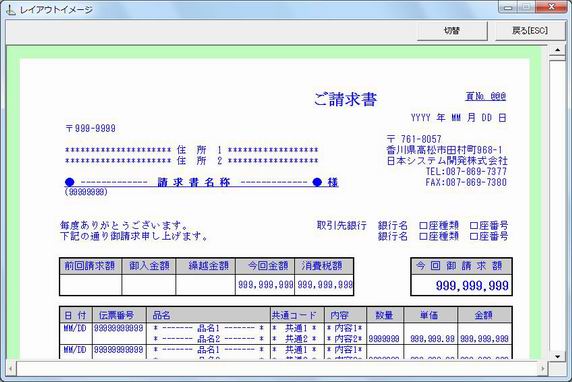Image resolution: width=572 pixels, height=382 pixels.
Task: Click the horizontal scrollbar track
Action: pyautogui.click(x=277, y=369)
